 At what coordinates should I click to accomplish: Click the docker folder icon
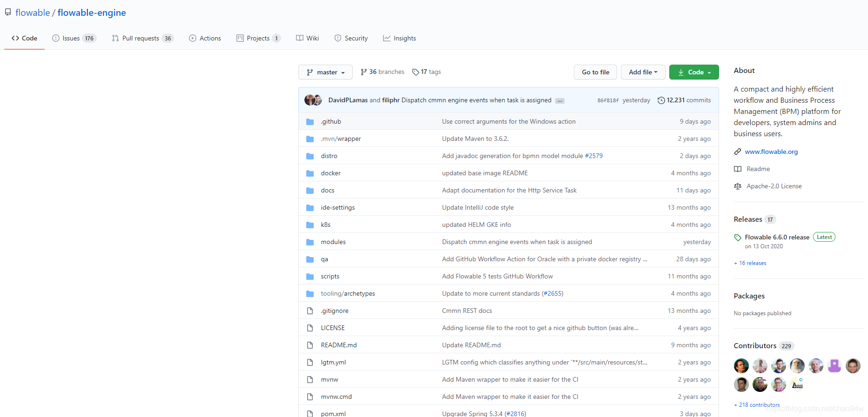tap(310, 173)
